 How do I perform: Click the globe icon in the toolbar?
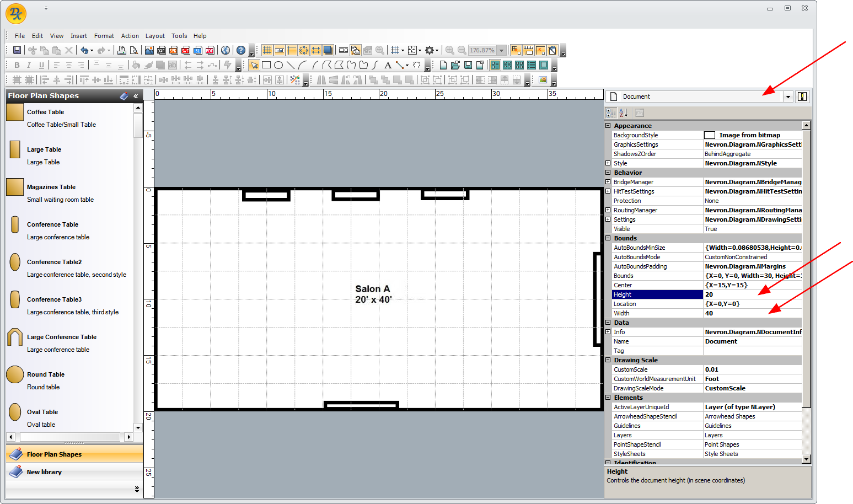(x=226, y=50)
